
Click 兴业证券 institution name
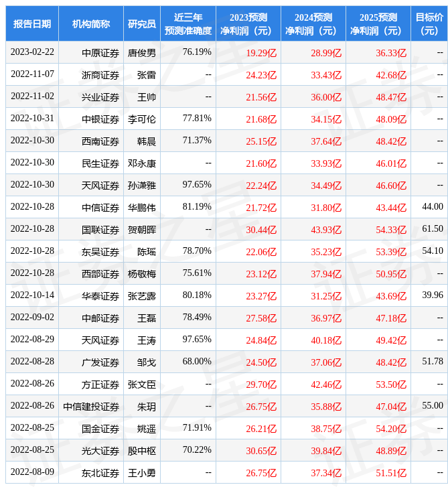tap(100, 97)
